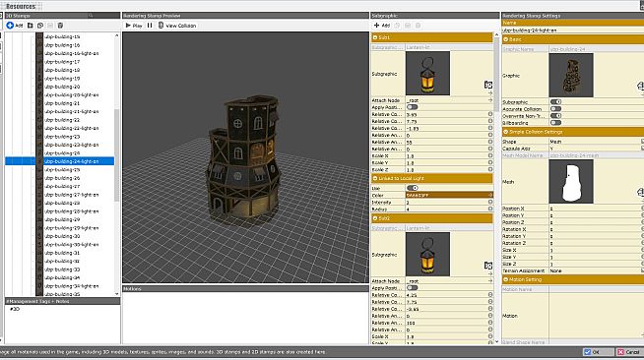This screenshot has width=644, height=360.
Task: Click the #3D tag in Management Tags
Action: 15,309
